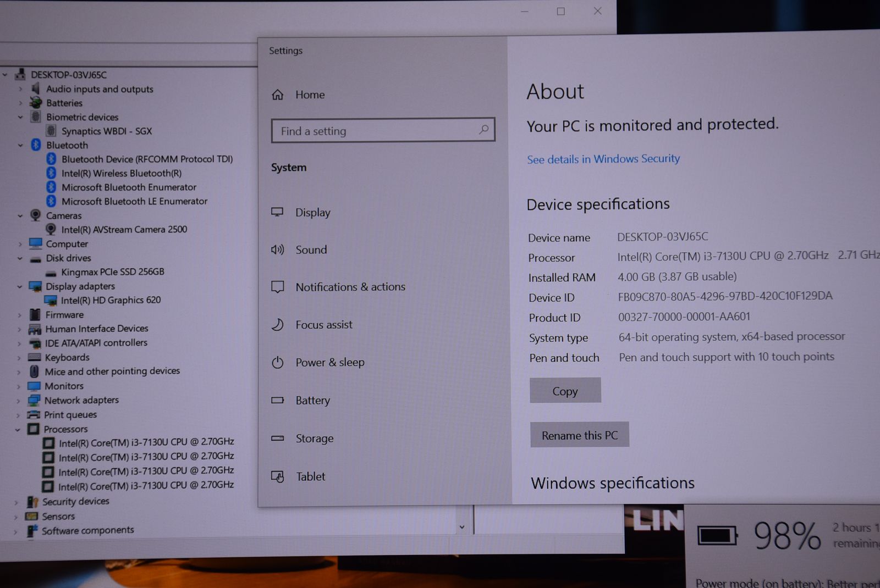880x588 pixels.
Task: Select Intel(R) AVStream Camera 2500
Action: [124, 229]
